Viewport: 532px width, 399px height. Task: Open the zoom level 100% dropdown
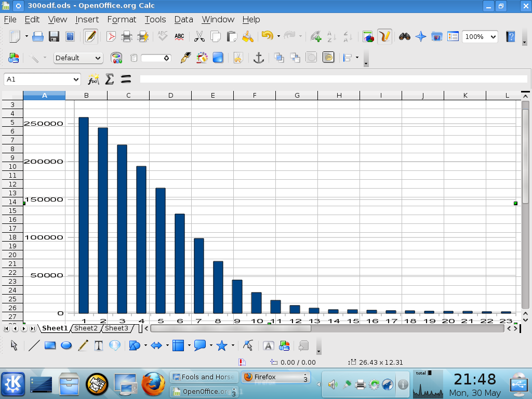(494, 37)
